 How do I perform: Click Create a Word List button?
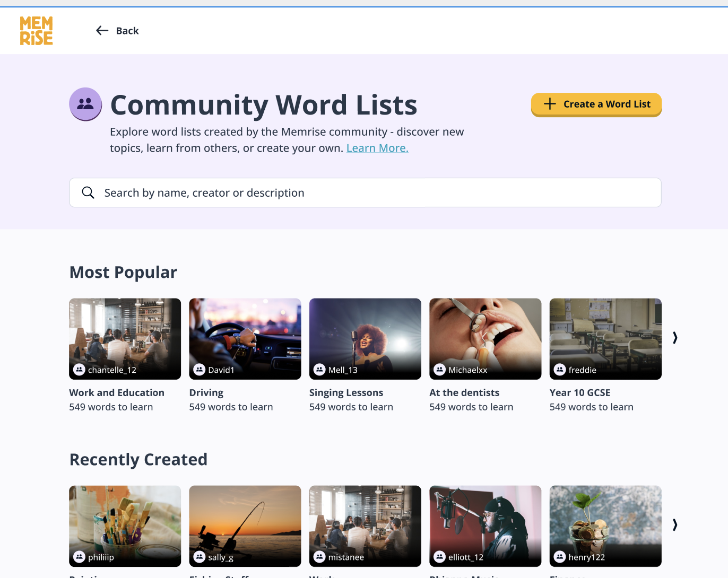[596, 104]
